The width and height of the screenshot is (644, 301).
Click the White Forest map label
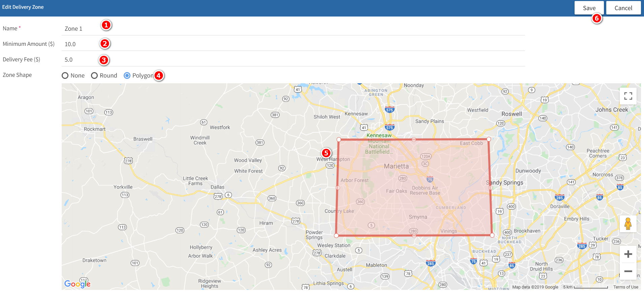coord(248,171)
